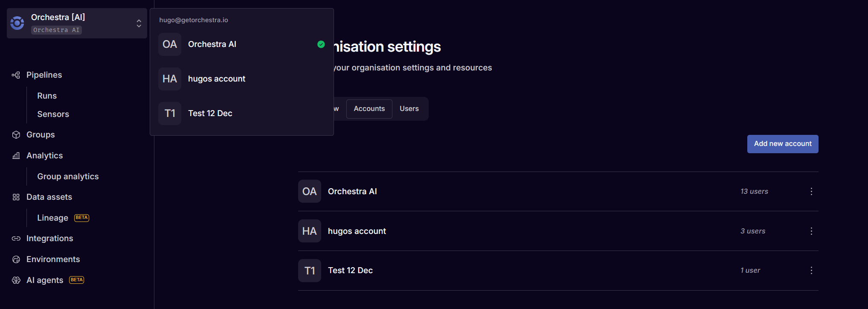Click the Integrations link icon

pos(16,239)
